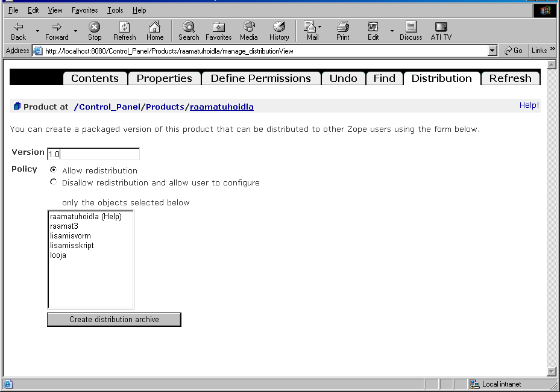Click the Edit toolbar icon
Screen dimensions: 560x392
click(373, 31)
